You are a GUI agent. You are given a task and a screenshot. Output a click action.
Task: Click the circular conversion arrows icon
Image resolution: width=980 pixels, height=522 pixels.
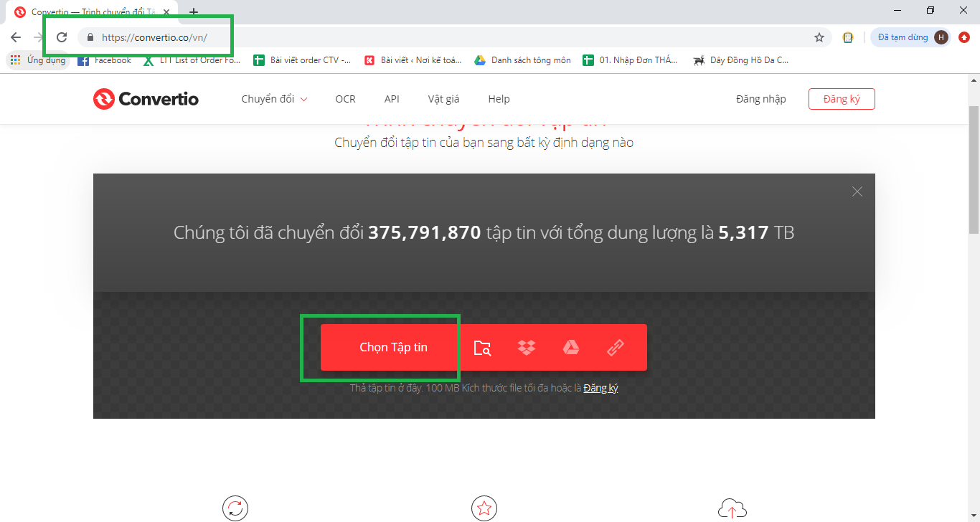click(x=236, y=508)
